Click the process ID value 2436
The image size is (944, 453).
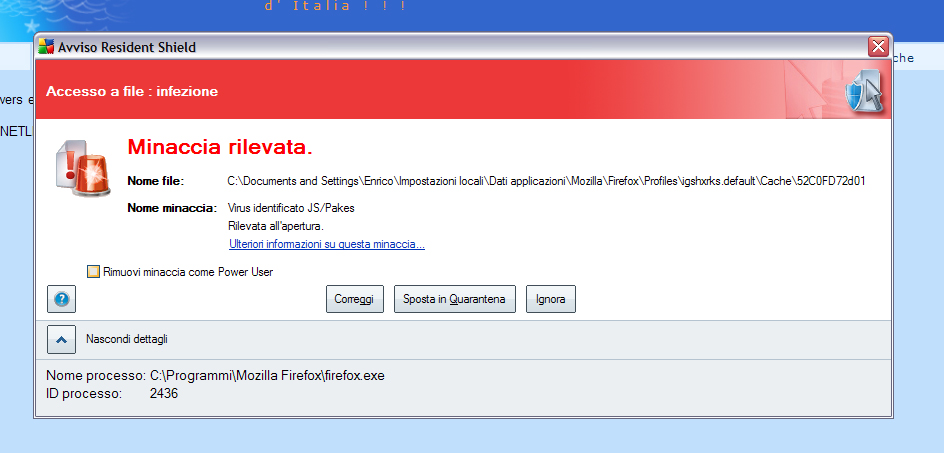(x=164, y=394)
